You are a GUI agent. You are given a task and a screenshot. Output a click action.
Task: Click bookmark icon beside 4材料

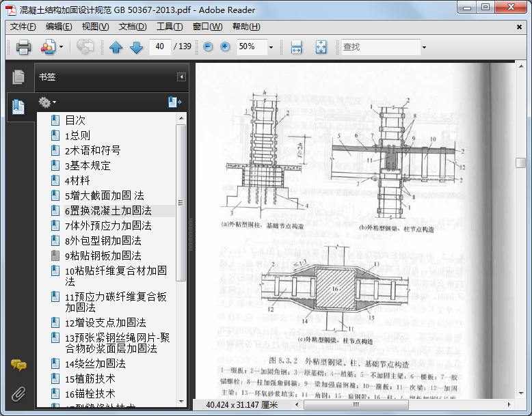pyautogui.click(x=55, y=180)
